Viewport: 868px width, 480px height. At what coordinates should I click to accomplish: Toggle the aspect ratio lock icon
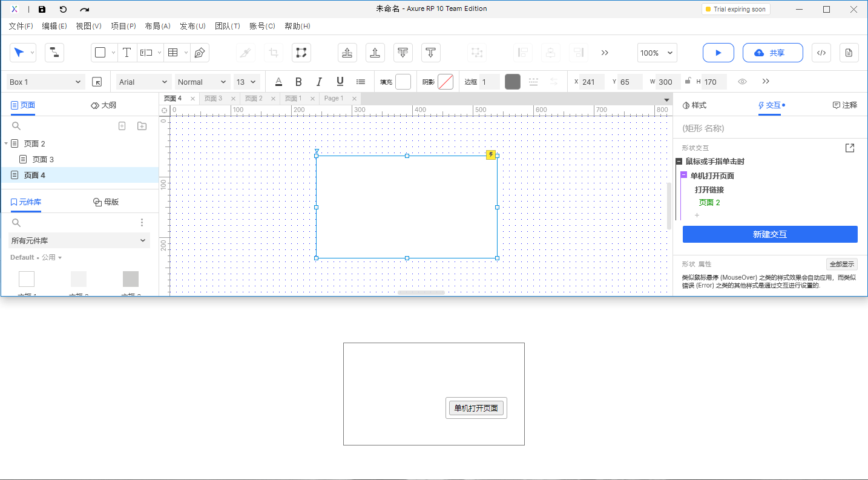pos(688,81)
